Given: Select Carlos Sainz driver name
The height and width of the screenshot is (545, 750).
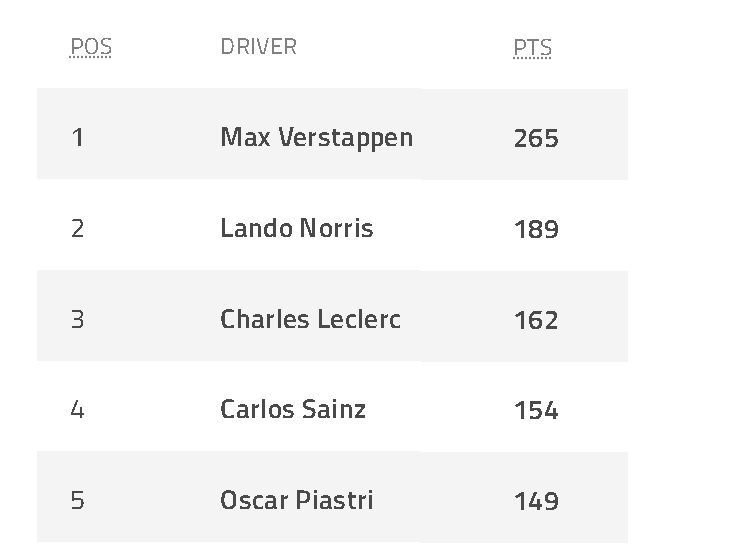Looking at the screenshot, I should [293, 410].
